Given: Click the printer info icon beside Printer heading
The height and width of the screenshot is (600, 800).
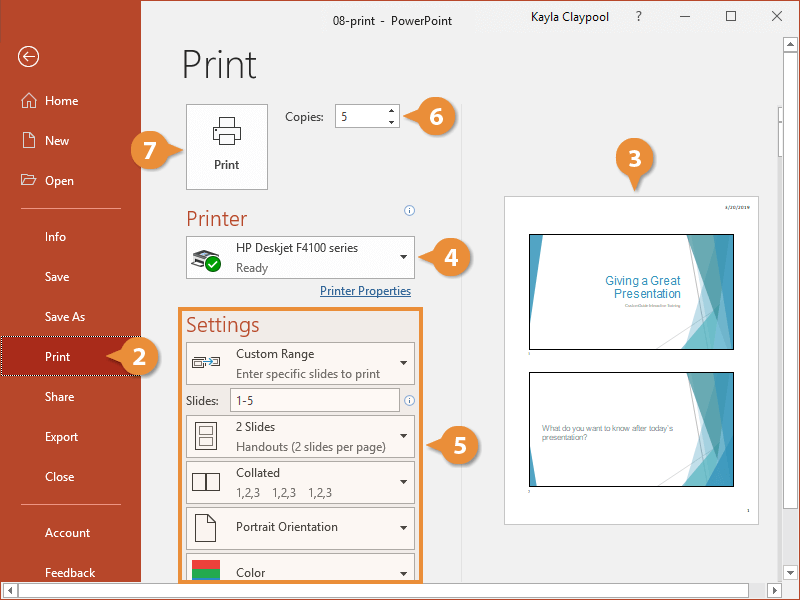Looking at the screenshot, I should tap(409, 210).
